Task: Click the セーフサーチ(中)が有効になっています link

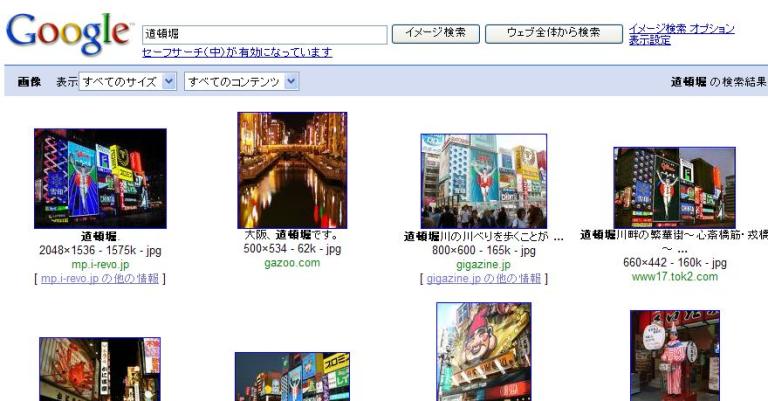Action: click(x=237, y=52)
